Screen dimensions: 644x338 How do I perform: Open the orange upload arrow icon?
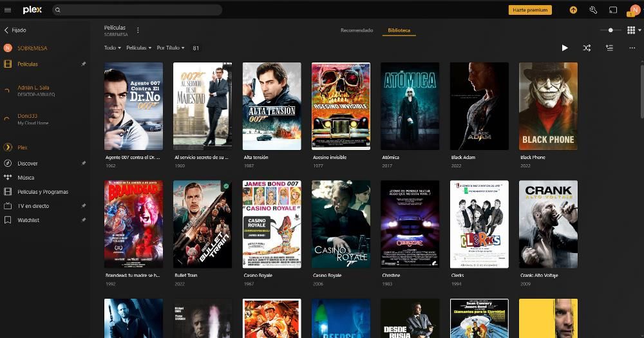(573, 10)
